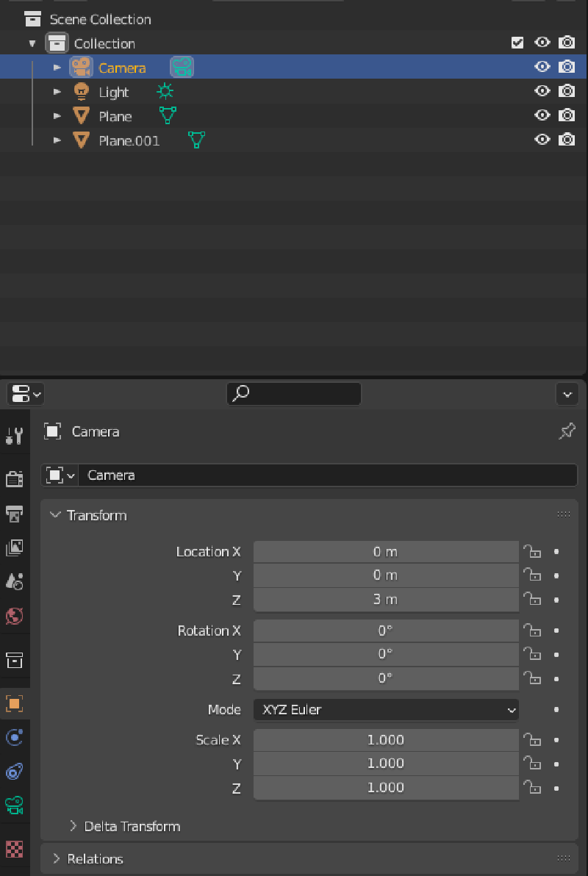Click the Location Z value field
Image resolution: width=588 pixels, height=876 pixels.
(386, 600)
